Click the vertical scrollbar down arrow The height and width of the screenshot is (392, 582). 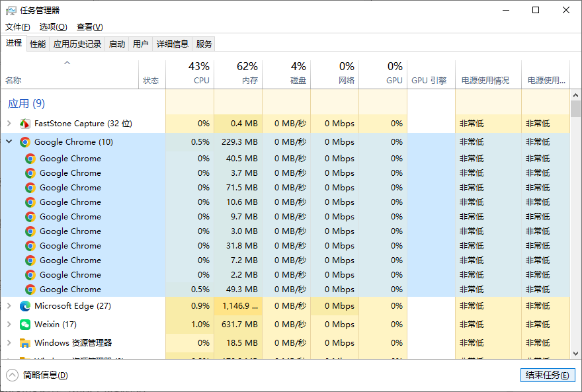click(575, 354)
